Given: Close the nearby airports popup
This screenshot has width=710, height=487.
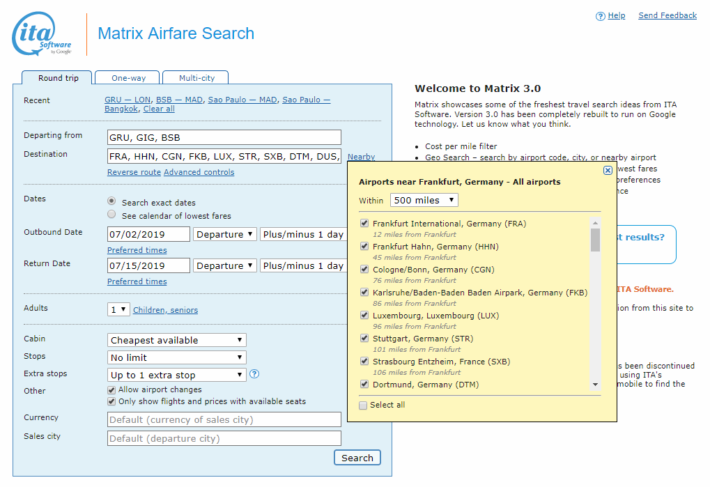Looking at the screenshot, I should coord(608,170).
